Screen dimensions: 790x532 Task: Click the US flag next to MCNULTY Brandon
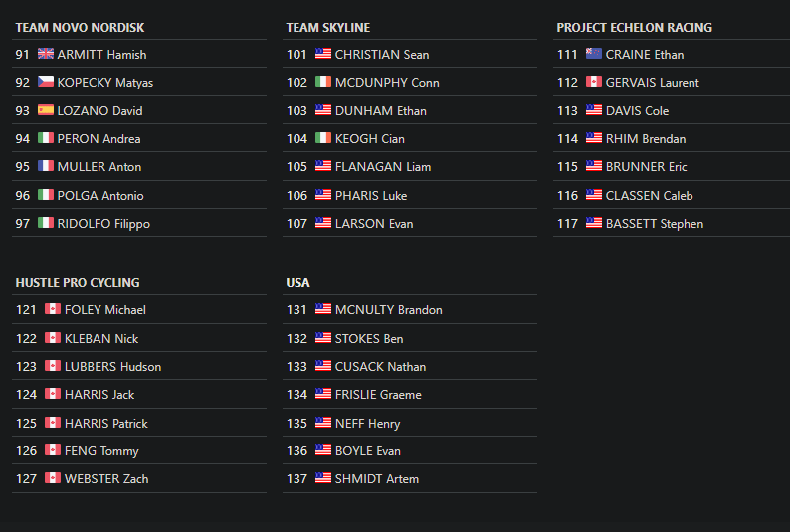pyautogui.click(x=323, y=309)
